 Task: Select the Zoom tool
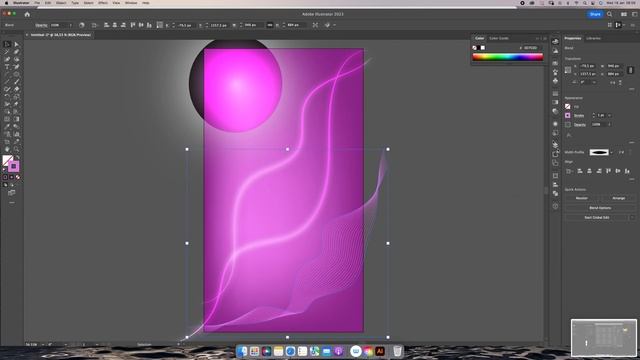tap(16, 149)
